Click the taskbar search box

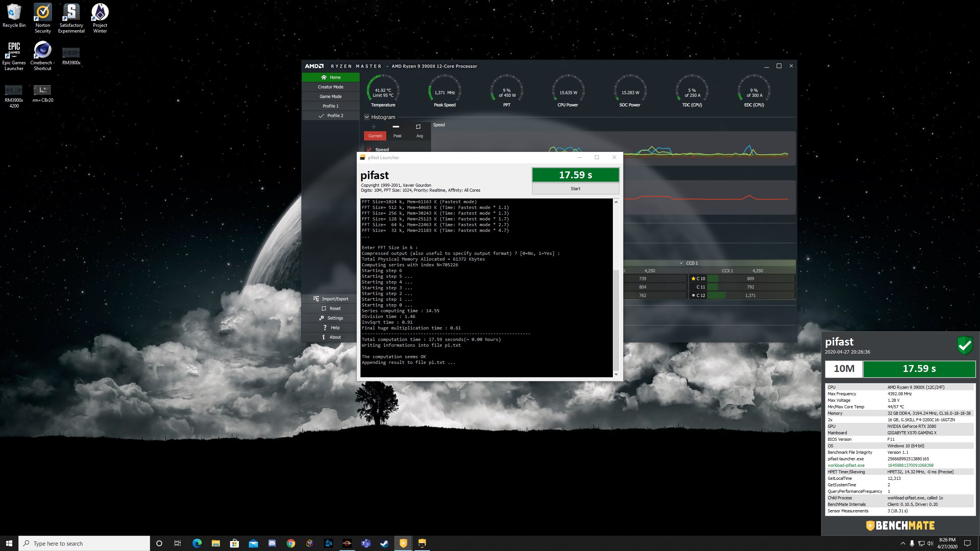click(84, 543)
